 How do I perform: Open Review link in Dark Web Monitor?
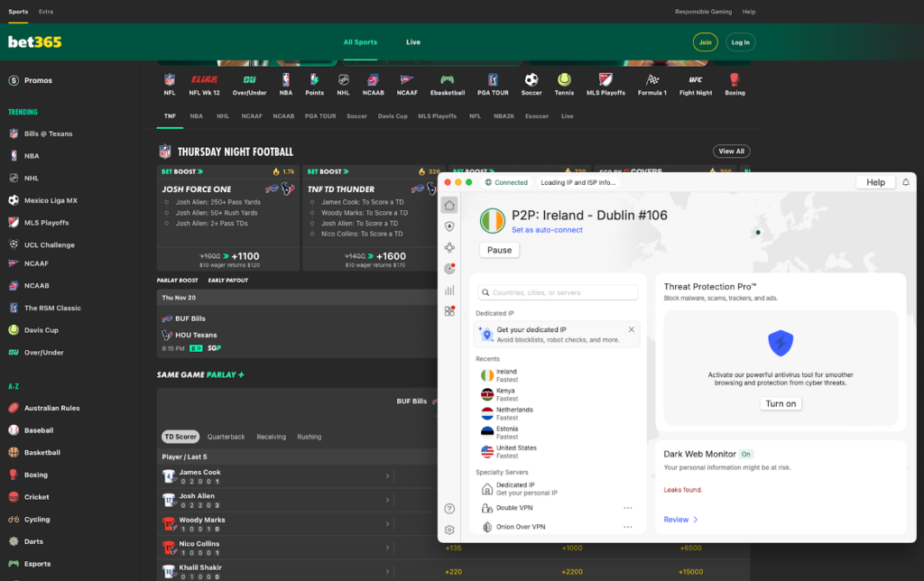(x=680, y=519)
